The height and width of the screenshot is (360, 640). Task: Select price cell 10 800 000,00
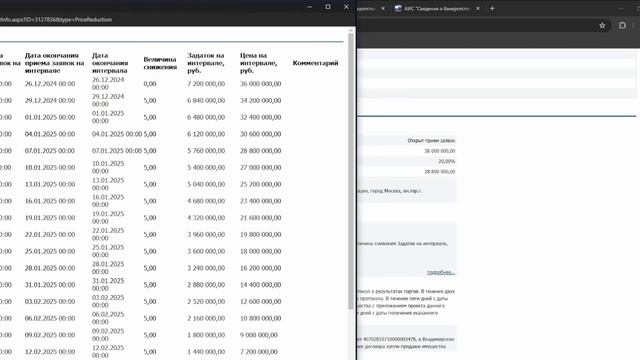click(260, 318)
